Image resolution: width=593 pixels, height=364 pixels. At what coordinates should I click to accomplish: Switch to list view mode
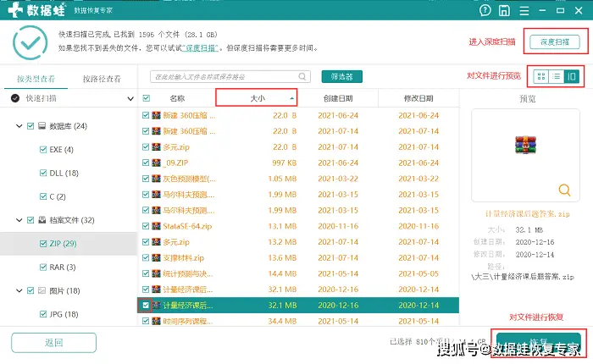tap(557, 76)
